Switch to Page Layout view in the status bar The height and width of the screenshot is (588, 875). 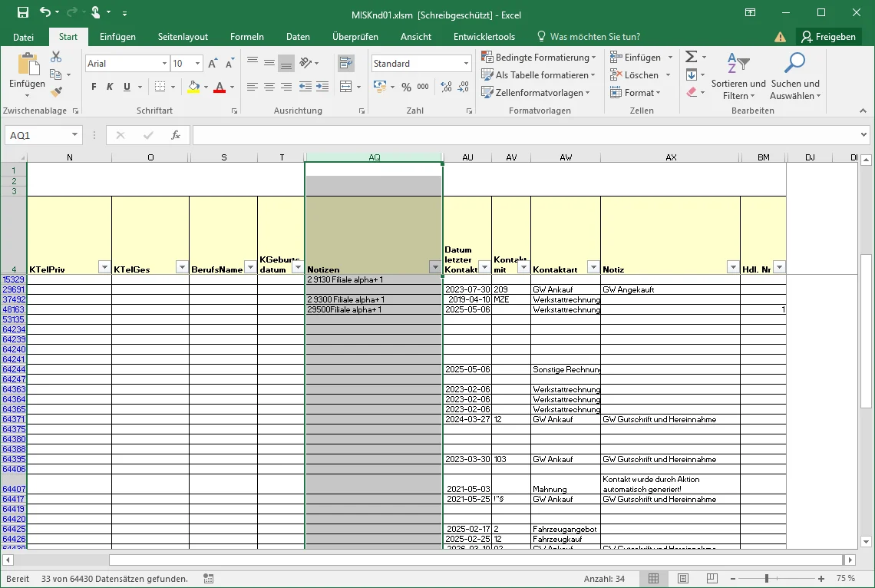pos(683,579)
